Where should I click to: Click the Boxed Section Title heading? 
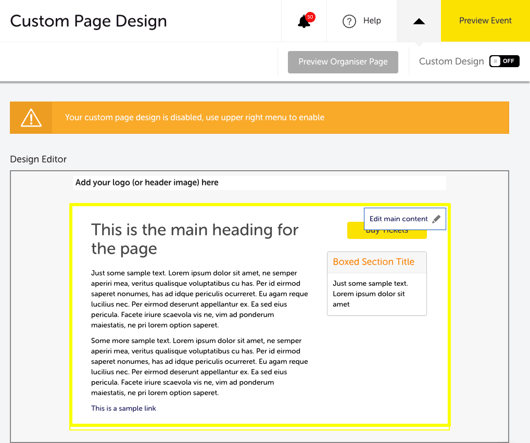pos(374,262)
